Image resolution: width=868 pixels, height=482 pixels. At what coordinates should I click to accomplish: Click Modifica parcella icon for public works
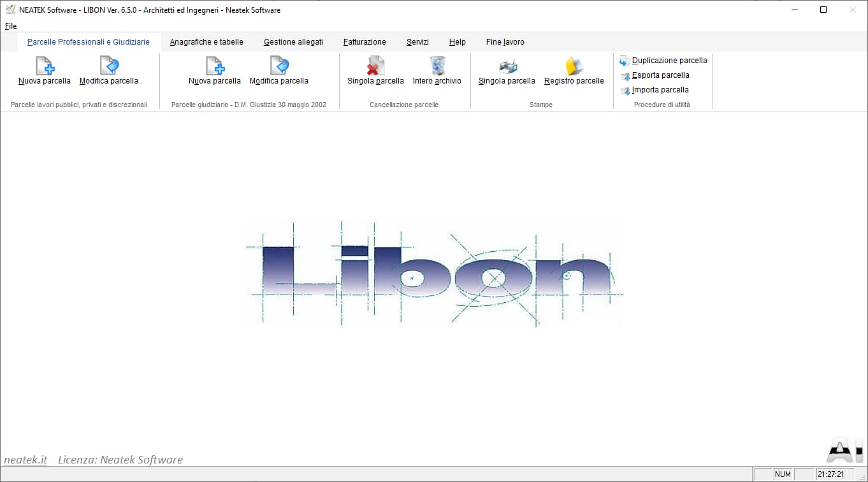109,66
